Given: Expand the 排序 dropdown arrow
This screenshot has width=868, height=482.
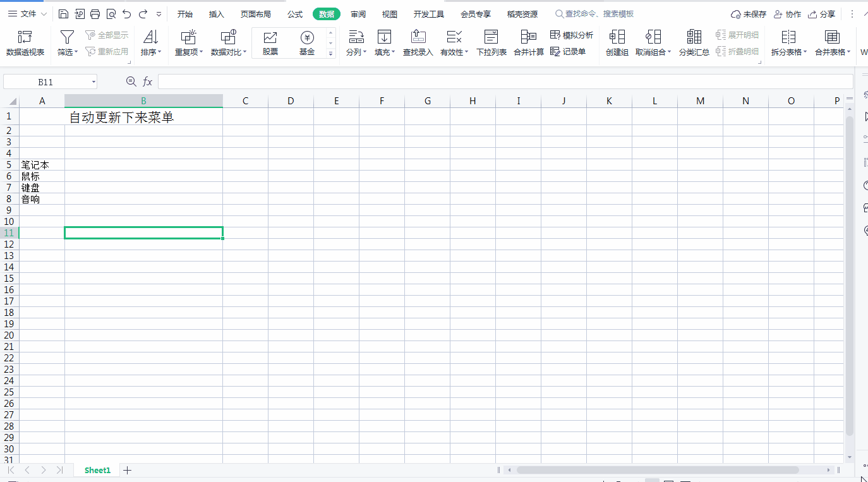Looking at the screenshot, I should coord(160,52).
